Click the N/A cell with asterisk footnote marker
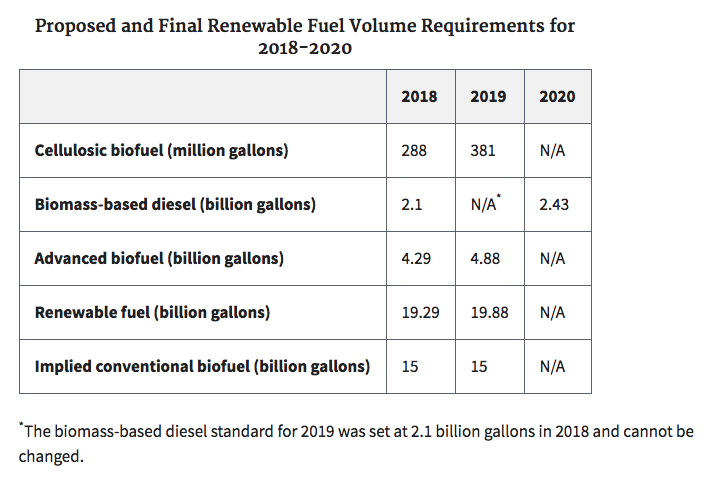This screenshot has height=479, width=707. tap(486, 205)
